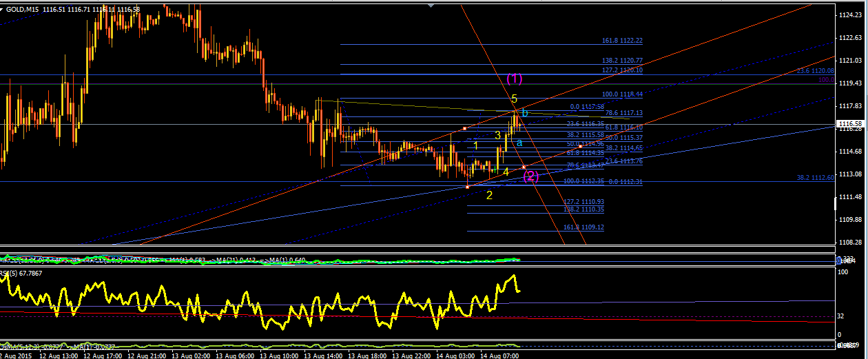The height and width of the screenshot is (359, 868).
Task: Click time axis label 13 Aug 02:00
Action: point(192,356)
